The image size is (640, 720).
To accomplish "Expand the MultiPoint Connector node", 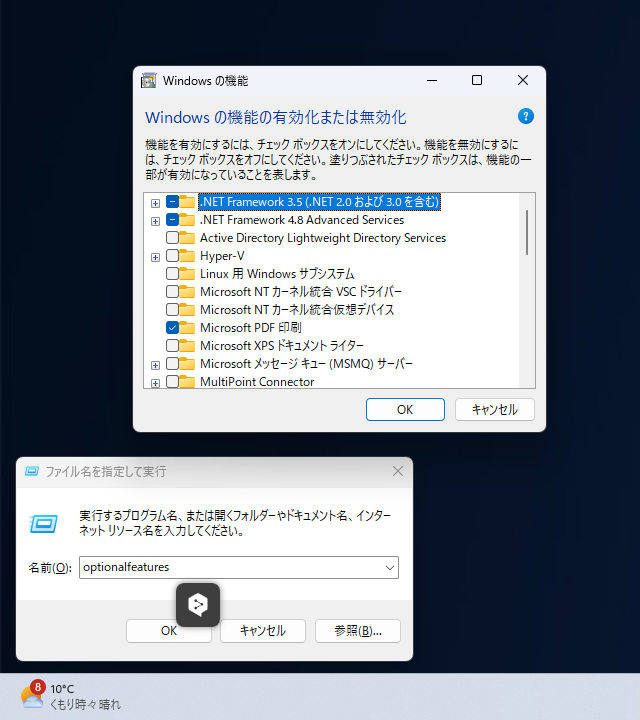I will 155,383.
